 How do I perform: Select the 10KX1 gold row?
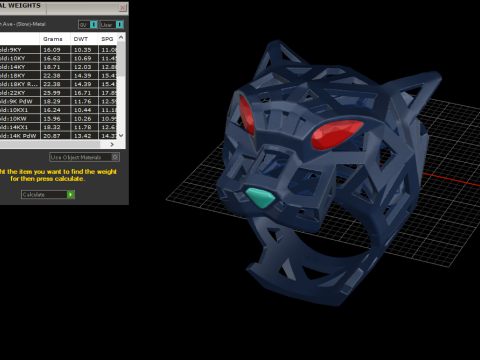pos(58,110)
